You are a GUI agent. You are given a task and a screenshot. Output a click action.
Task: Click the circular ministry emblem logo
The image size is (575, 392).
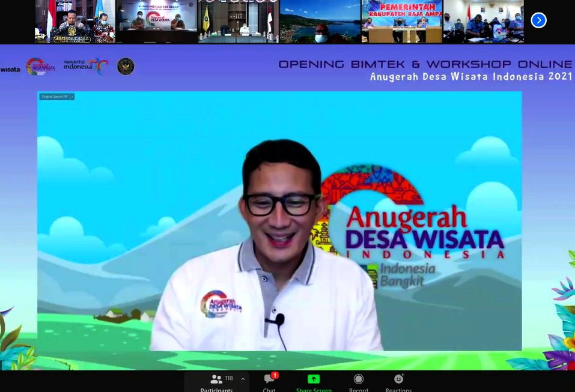126,66
